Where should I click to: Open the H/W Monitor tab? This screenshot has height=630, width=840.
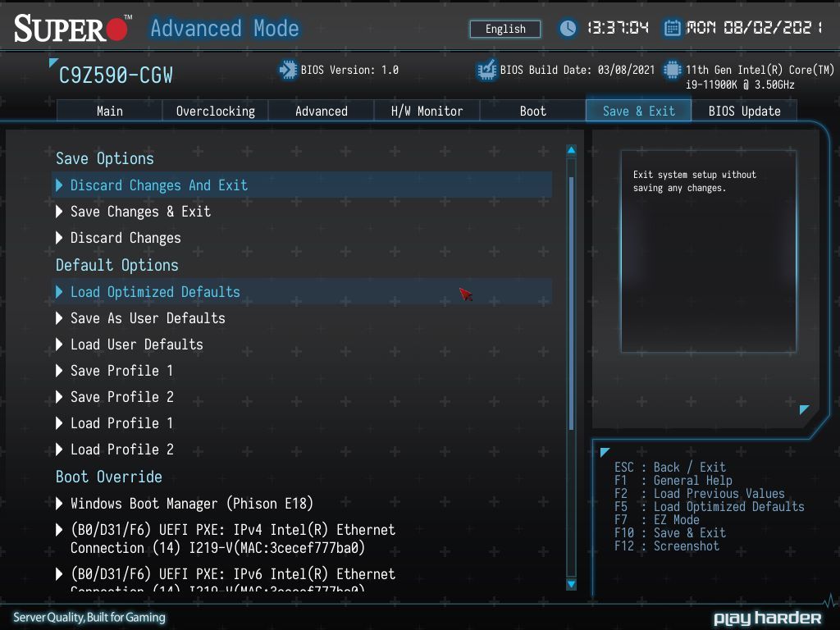427,111
